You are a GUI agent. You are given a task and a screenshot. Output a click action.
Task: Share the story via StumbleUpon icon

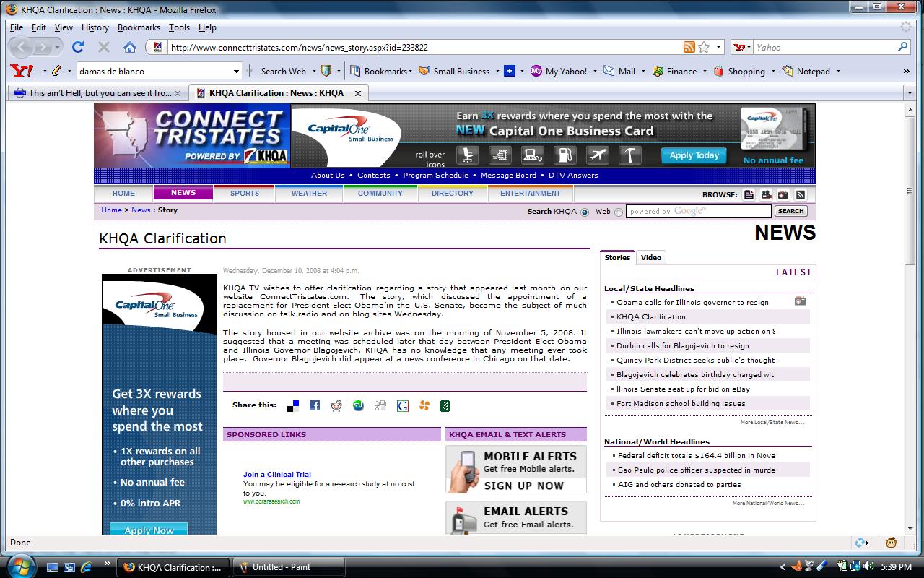(x=358, y=406)
